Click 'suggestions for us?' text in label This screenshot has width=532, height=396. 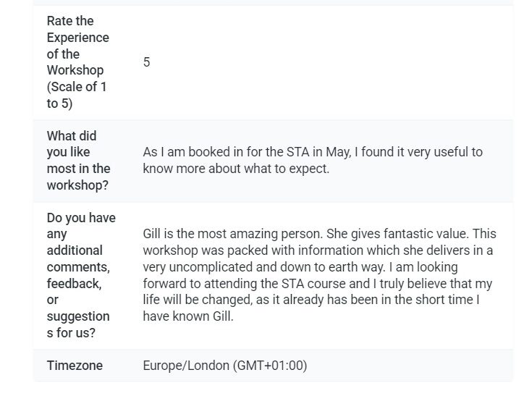[x=78, y=324]
